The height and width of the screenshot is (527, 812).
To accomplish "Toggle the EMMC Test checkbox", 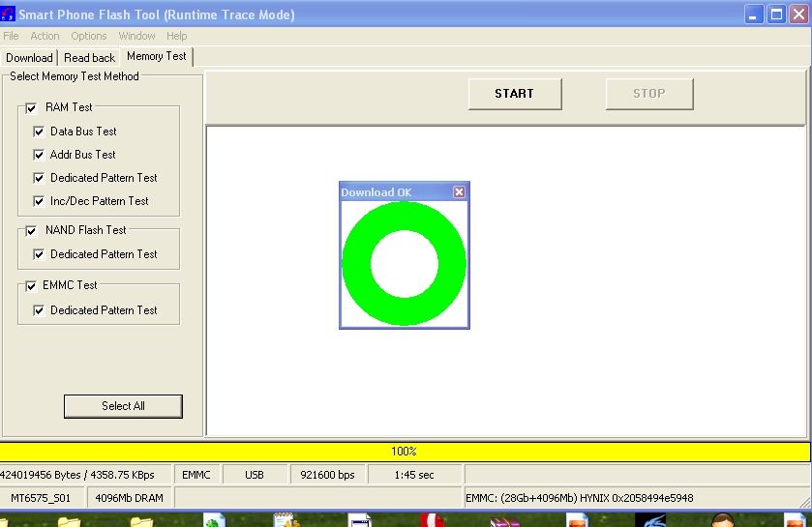I will coord(31,286).
